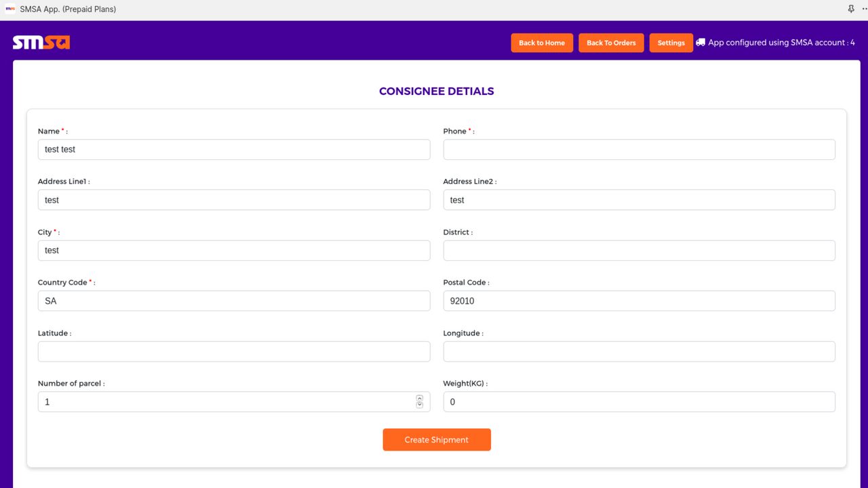Click inside the empty Phone field
This screenshot has width=868, height=488.
coord(639,149)
